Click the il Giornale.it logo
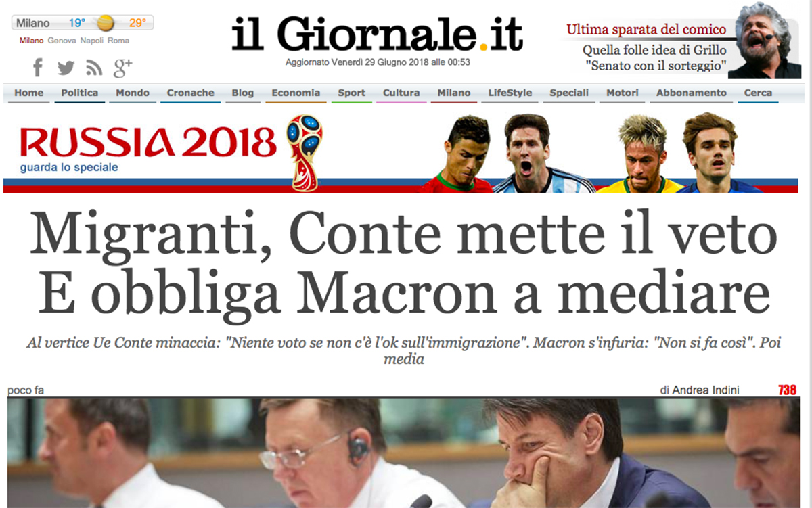The width and height of the screenshot is (812, 508). [x=378, y=34]
